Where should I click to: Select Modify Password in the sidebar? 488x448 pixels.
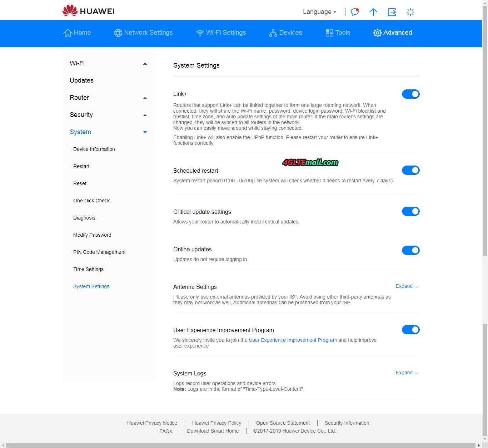tap(92, 235)
